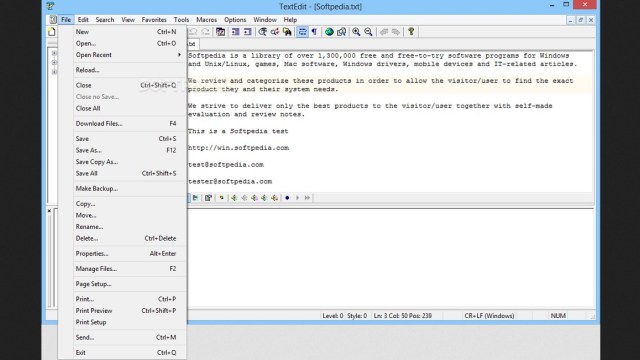640x360 pixels.
Task: Open the Open Recent submenu arrow
Action: (179, 55)
